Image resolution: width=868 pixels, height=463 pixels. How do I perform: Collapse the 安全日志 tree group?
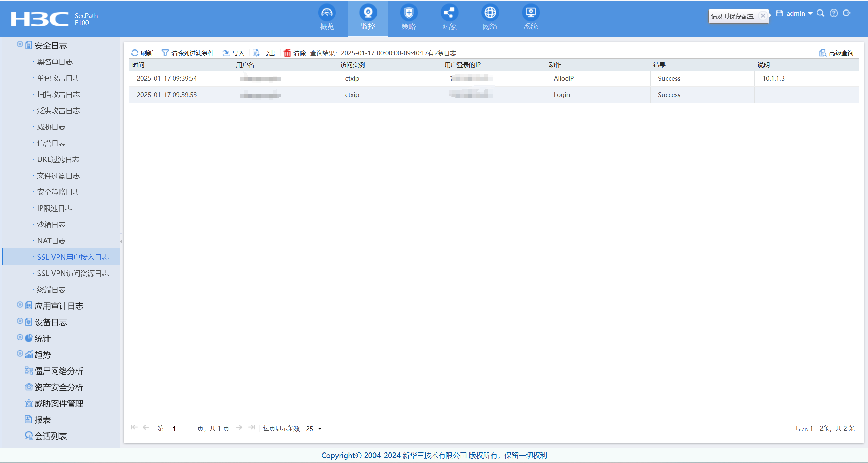point(20,44)
